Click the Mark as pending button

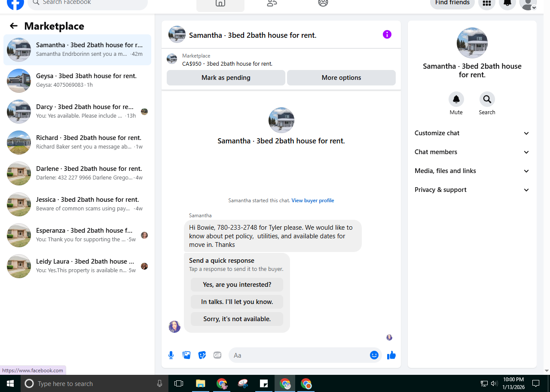click(226, 78)
